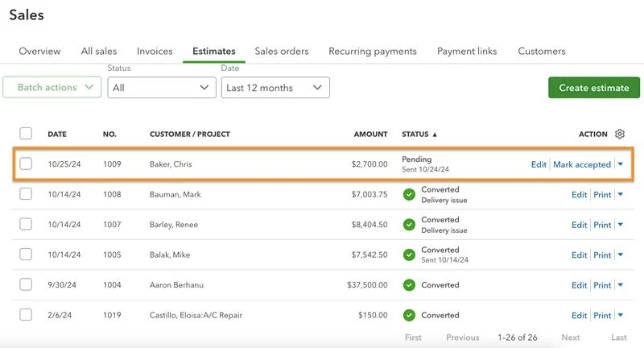This screenshot has height=348, width=644.
Task: Click the Next pagination link
Action: pyautogui.click(x=571, y=338)
